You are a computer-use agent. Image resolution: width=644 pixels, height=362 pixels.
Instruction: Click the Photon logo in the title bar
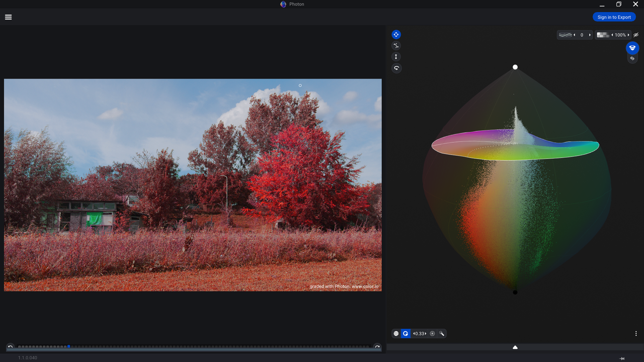click(x=283, y=4)
